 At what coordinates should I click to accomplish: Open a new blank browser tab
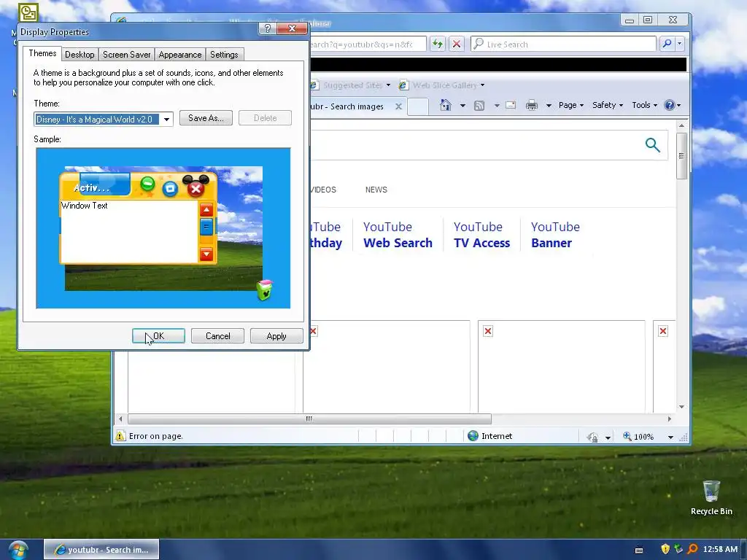tap(418, 106)
